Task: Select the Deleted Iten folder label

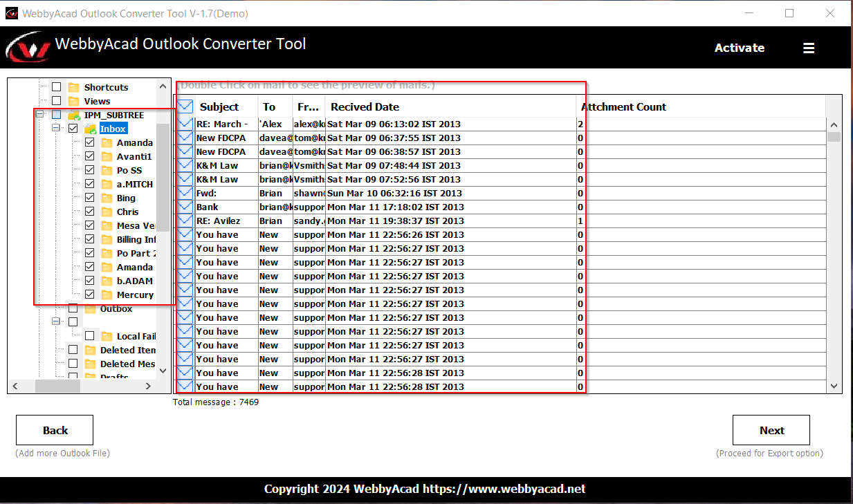Action: pyautogui.click(x=128, y=350)
